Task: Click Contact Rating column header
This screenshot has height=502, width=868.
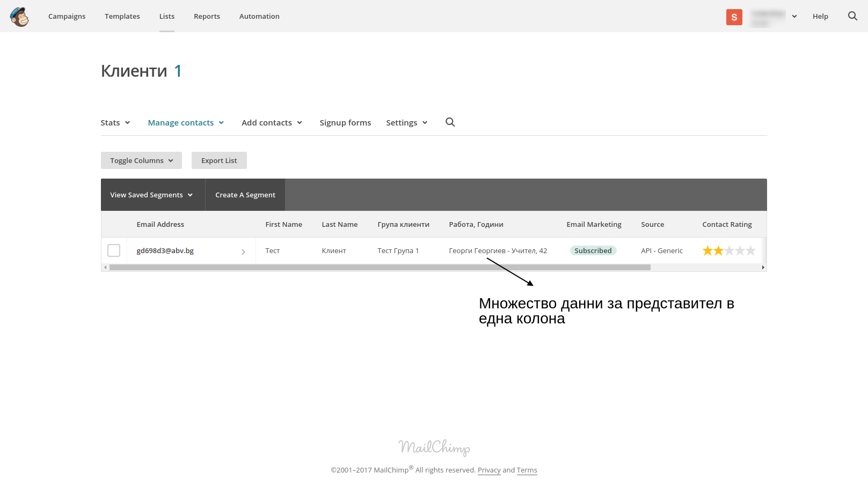Action: point(727,224)
